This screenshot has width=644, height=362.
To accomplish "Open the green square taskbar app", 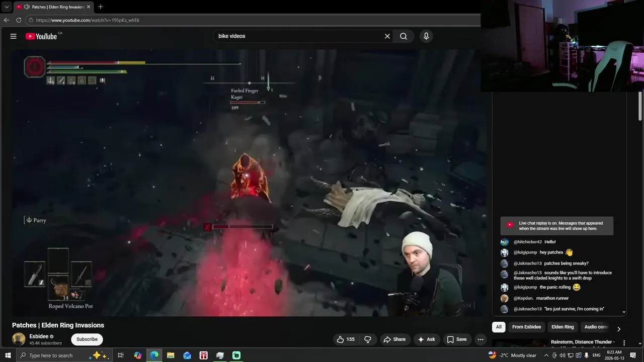I will (x=236, y=355).
